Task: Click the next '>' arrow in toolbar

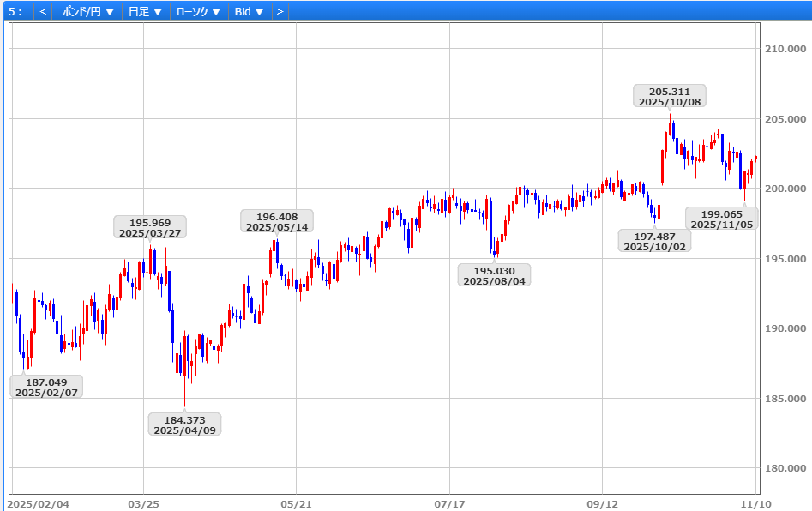Action: pyautogui.click(x=279, y=11)
